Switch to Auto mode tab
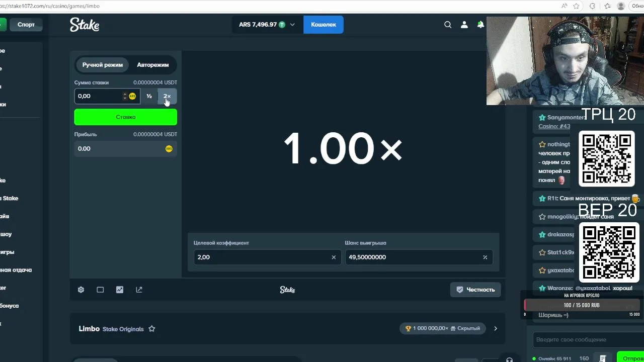 point(153,65)
